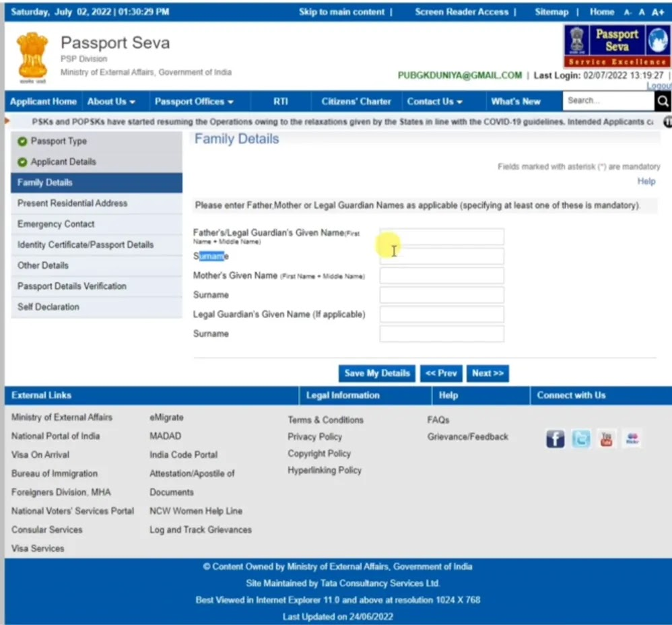Expand the Passport Offices dropdown
Viewport: 672px width, 625px height.
194,101
